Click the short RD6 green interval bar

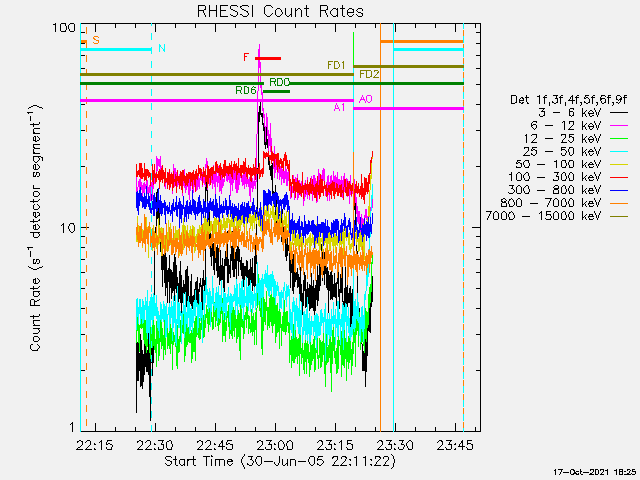(x=276, y=91)
